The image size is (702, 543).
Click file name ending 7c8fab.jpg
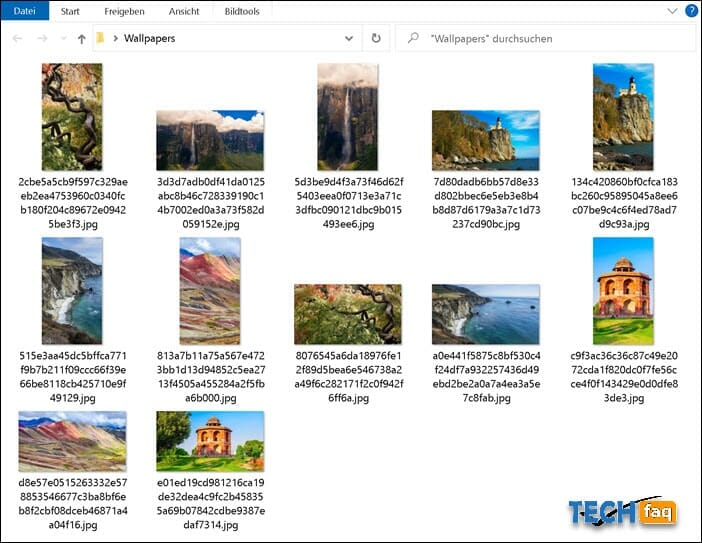coord(486,376)
